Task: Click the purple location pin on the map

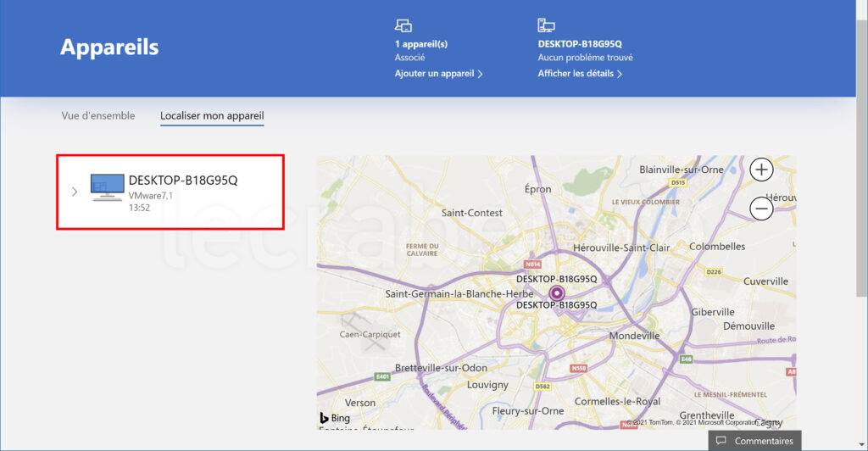Action: [556, 292]
